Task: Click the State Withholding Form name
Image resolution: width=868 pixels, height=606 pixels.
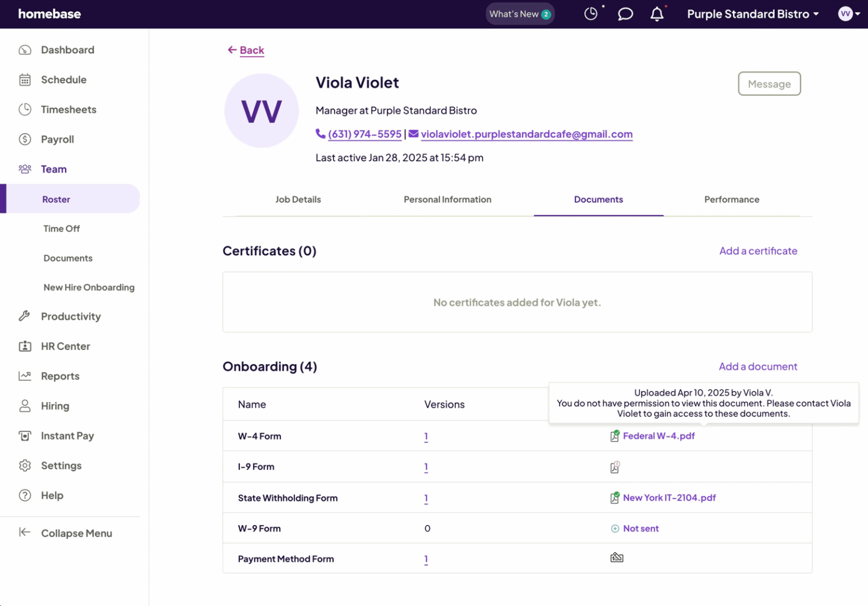Action: pos(287,498)
